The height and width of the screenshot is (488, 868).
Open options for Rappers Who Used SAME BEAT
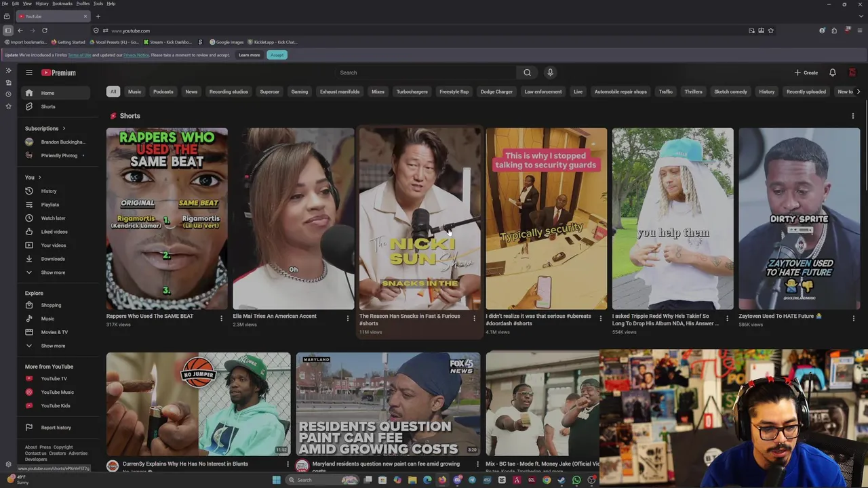click(221, 318)
